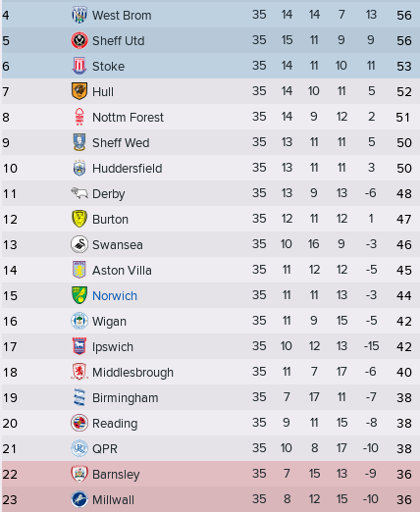Open the Norwich team link
The width and height of the screenshot is (420, 512).
[115, 296]
